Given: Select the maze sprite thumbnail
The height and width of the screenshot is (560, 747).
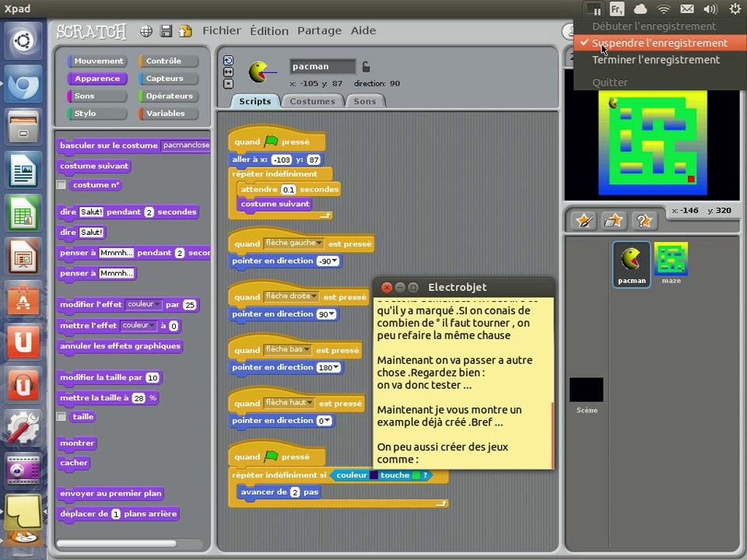Looking at the screenshot, I should [671, 264].
